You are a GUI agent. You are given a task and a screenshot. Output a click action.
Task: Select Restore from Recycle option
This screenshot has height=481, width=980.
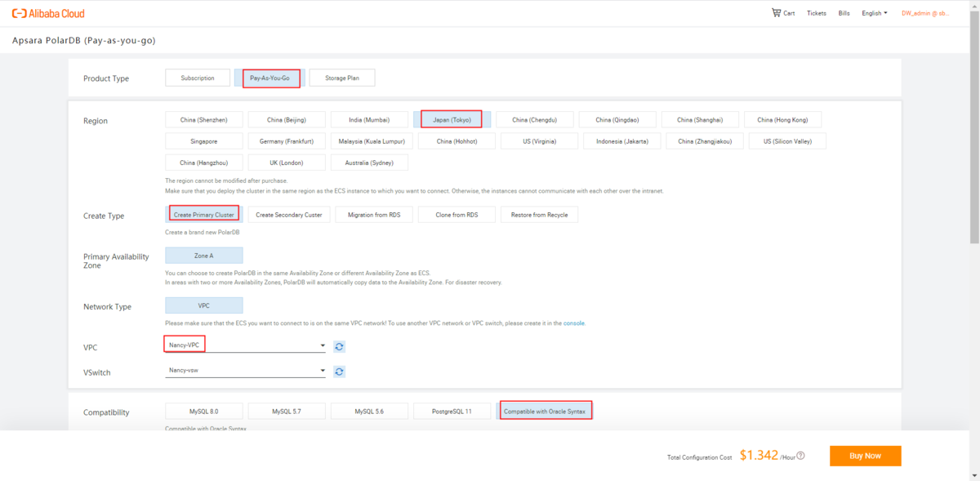point(540,215)
